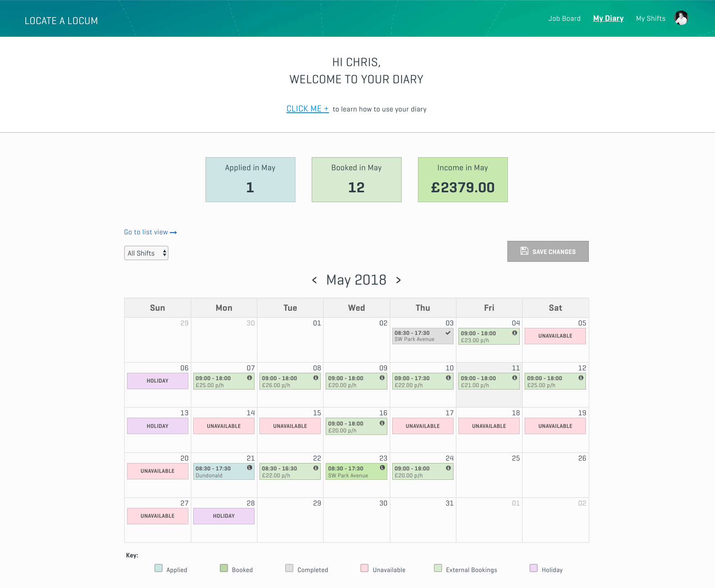
Task: Click the Applied in May card
Action: [x=250, y=180]
